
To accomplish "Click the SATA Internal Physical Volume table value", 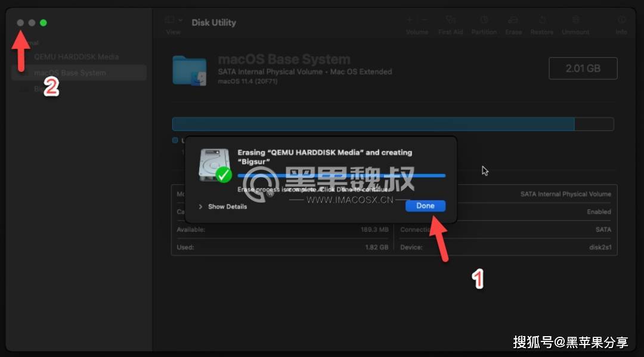I will (565, 194).
